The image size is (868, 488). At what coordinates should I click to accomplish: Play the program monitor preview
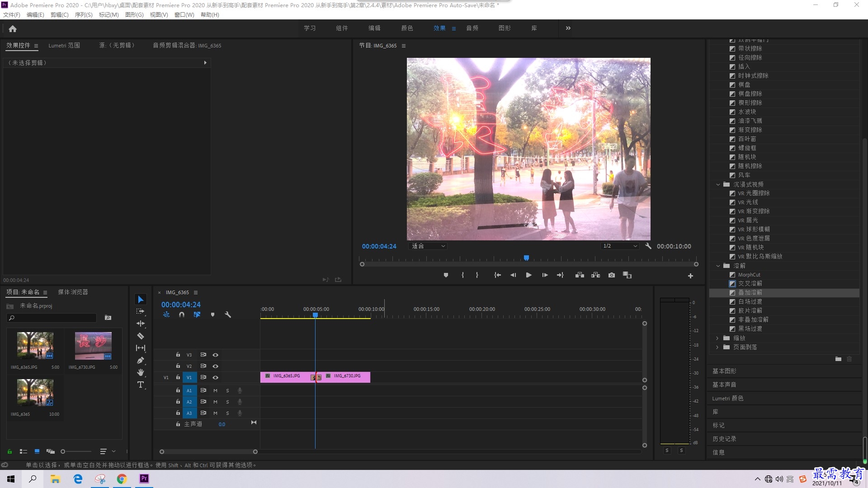point(528,275)
